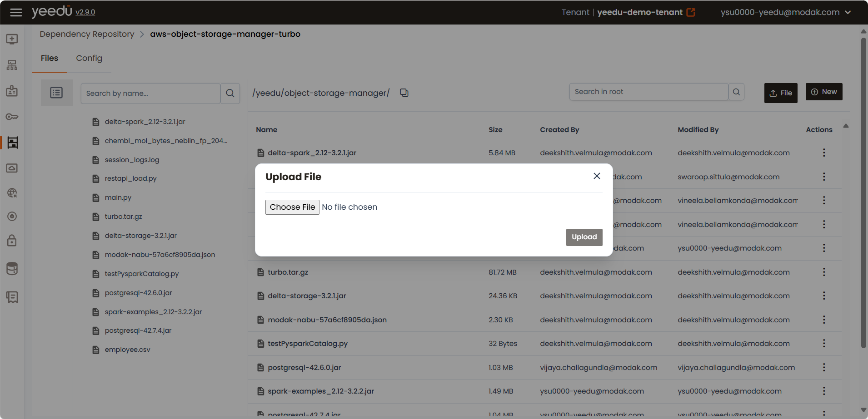Toggle the file list panel icon
The width and height of the screenshot is (868, 419).
click(56, 93)
